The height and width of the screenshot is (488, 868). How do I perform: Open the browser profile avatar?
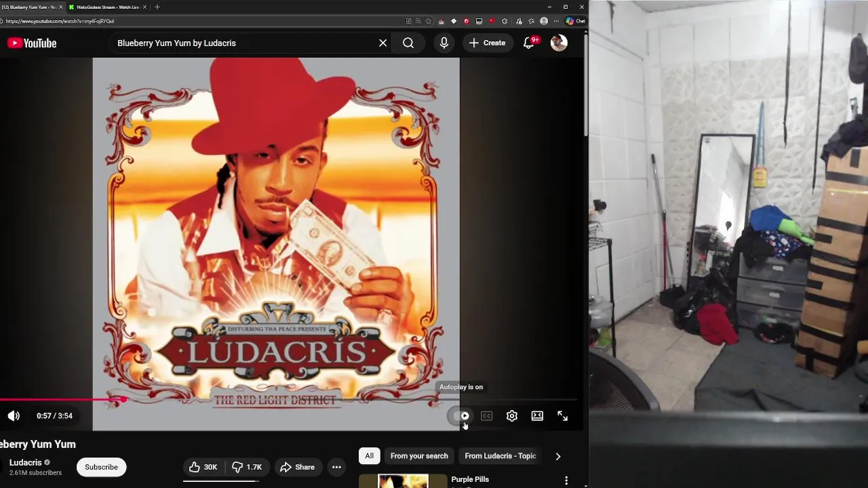click(x=544, y=21)
